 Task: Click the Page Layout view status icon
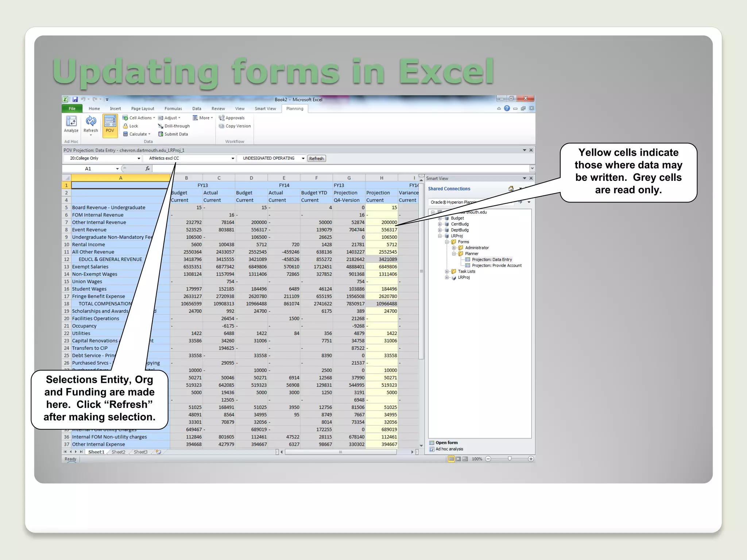pos(458,459)
